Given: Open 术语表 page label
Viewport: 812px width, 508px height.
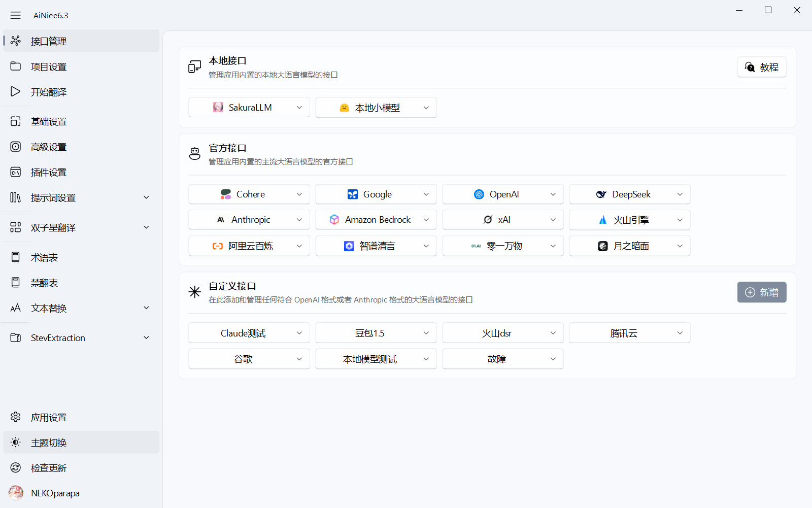Looking at the screenshot, I should [44, 257].
